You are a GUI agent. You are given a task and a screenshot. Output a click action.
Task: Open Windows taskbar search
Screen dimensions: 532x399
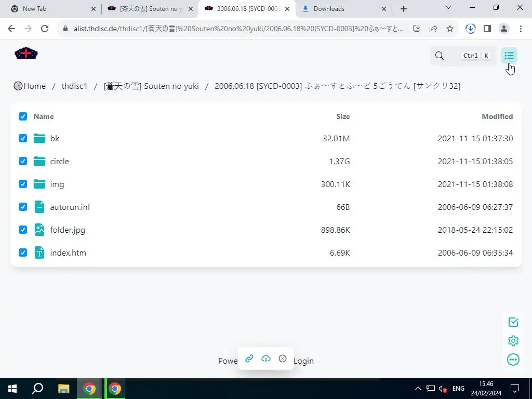(x=37, y=389)
